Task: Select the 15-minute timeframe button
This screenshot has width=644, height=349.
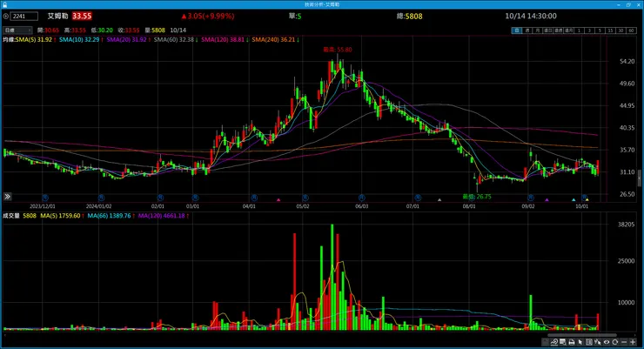Action: (610, 30)
